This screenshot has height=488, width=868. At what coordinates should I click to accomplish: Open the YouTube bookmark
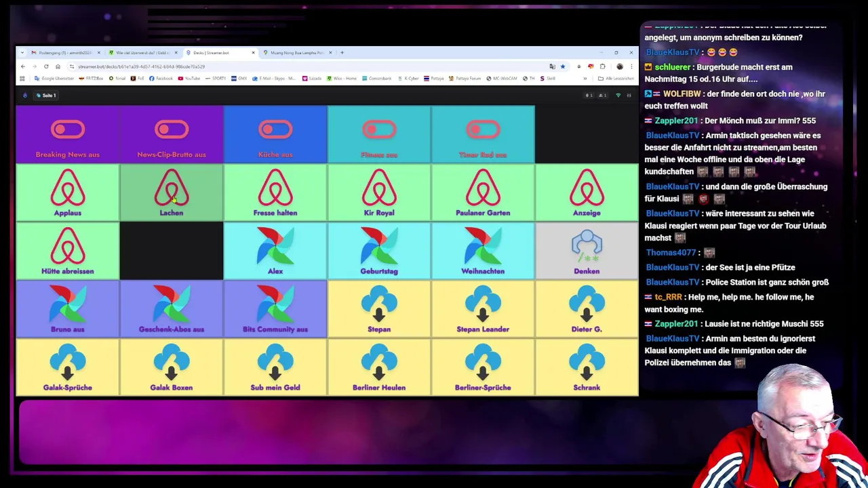pyautogui.click(x=189, y=79)
